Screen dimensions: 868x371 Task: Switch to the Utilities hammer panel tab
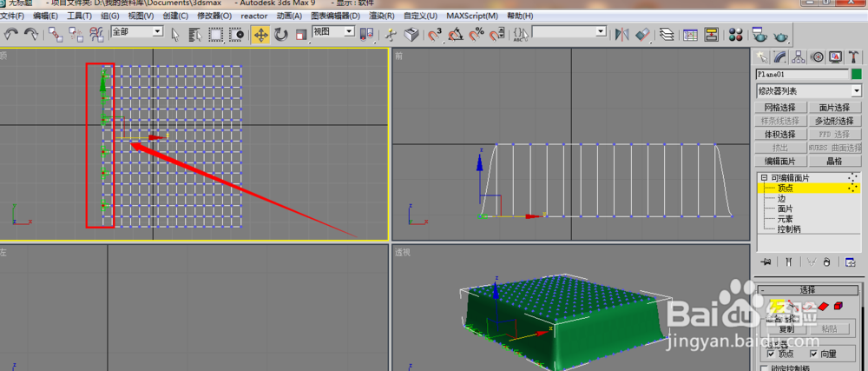point(853,57)
